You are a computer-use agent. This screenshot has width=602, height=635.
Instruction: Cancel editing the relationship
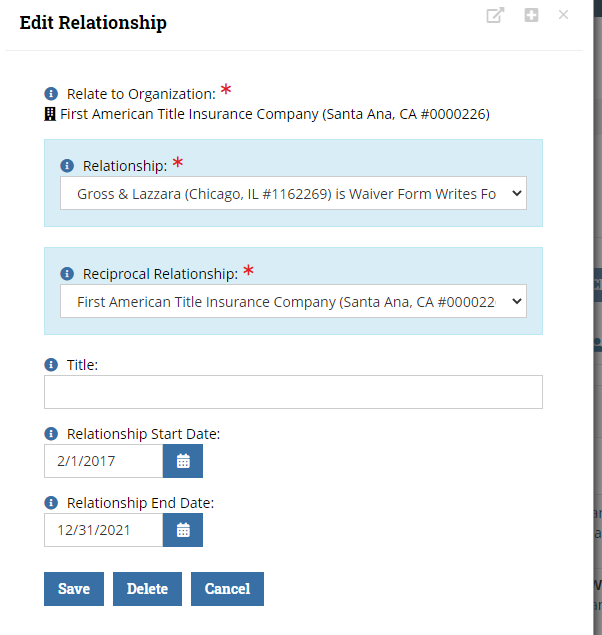coord(228,589)
